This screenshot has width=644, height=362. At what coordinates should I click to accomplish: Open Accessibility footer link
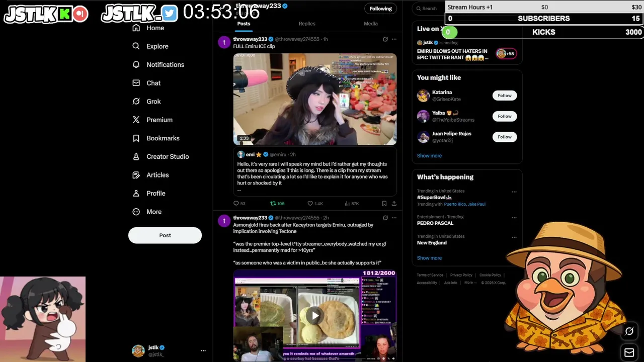(427, 283)
